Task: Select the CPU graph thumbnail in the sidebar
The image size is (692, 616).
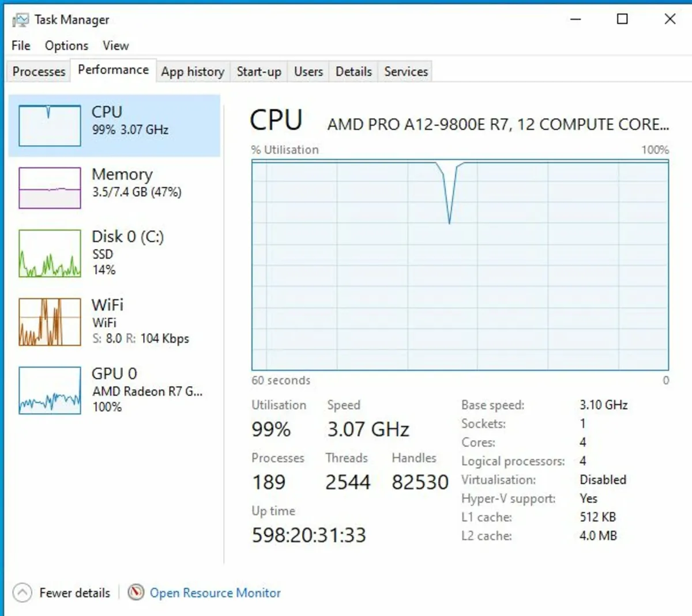Action: 49,124
